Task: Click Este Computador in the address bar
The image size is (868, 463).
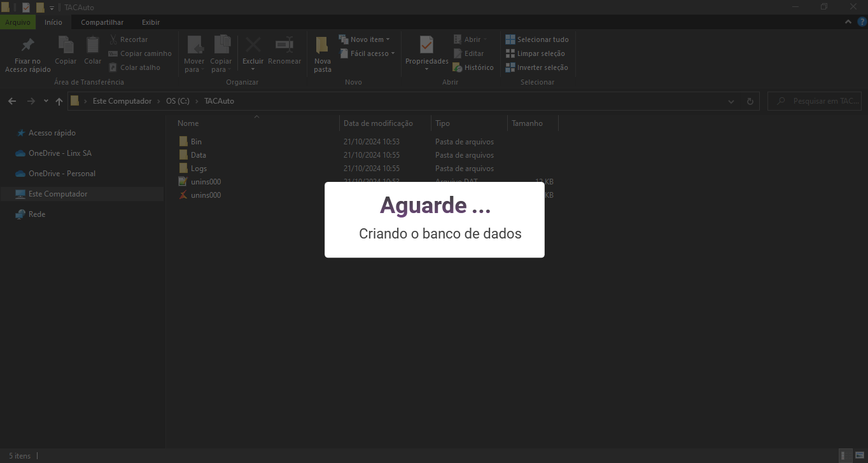Action: [x=122, y=101]
